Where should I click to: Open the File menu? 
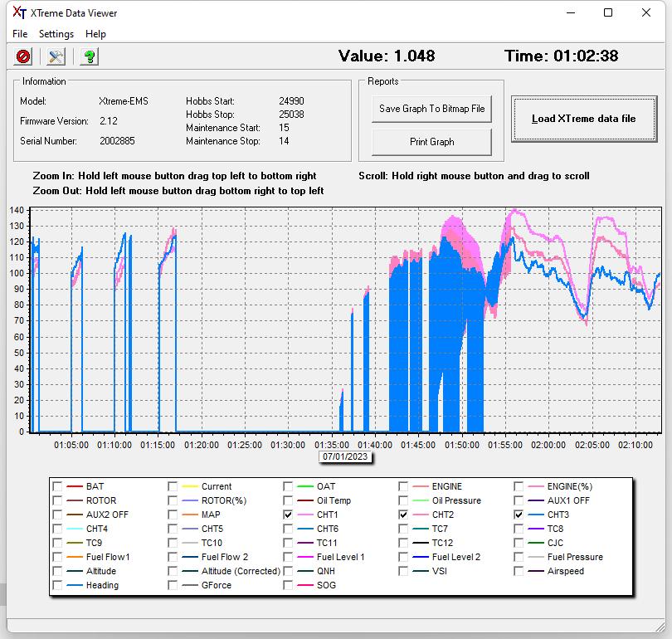click(x=20, y=34)
